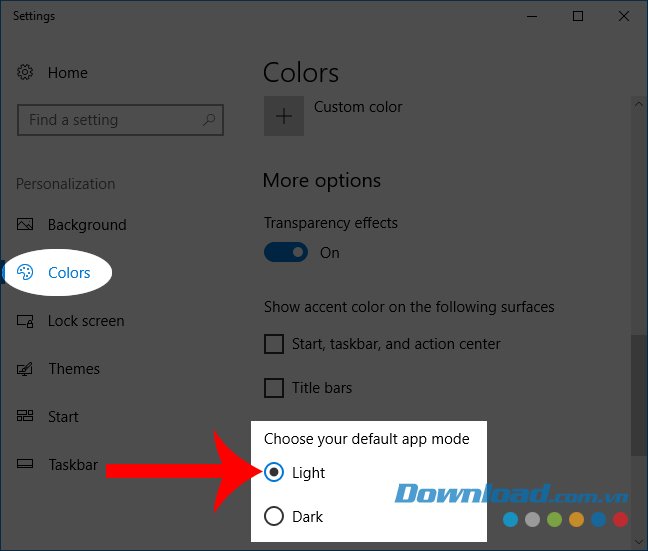Viewport: 648px width, 551px height.
Task: Click the Themes brush icon
Action: [25, 369]
